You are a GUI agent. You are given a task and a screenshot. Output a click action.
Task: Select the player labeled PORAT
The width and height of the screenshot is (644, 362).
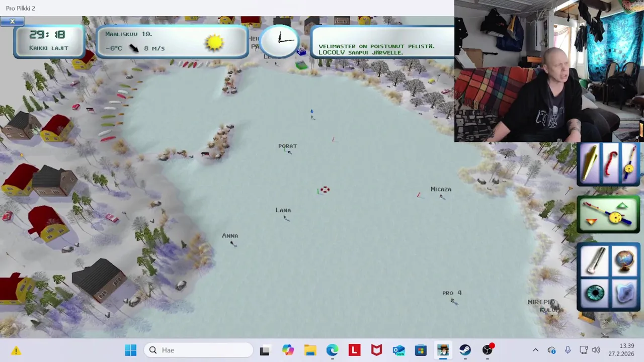pyautogui.click(x=288, y=146)
